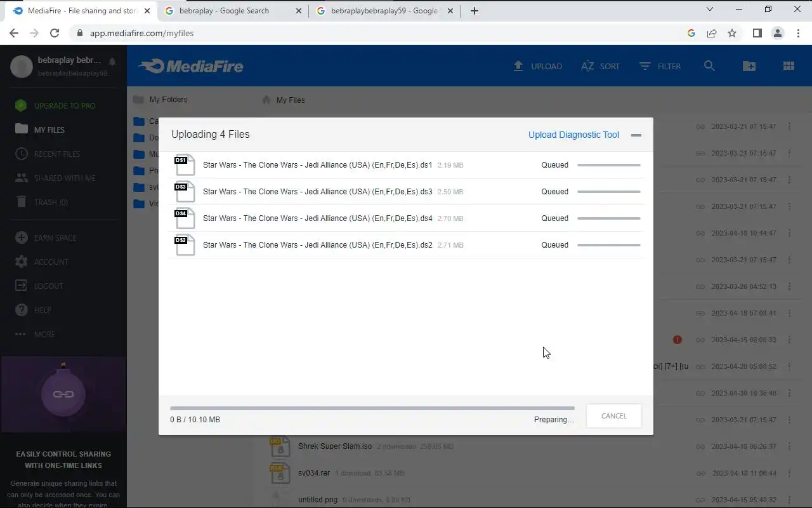Click the overall upload progress bar

[372, 408]
